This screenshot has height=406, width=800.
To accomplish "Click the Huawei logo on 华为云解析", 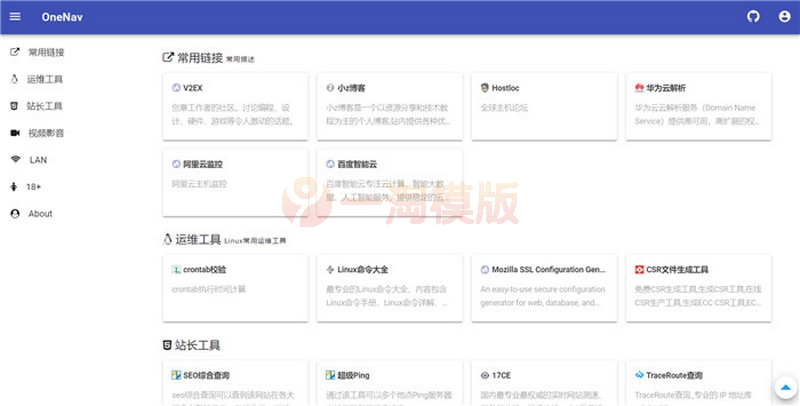I will pyautogui.click(x=639, y=88).
